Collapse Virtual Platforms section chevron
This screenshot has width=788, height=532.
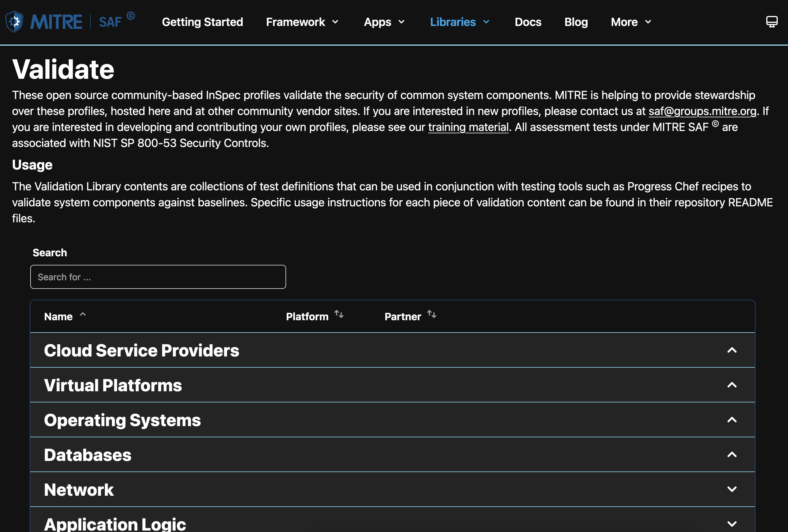pos(732,385)
